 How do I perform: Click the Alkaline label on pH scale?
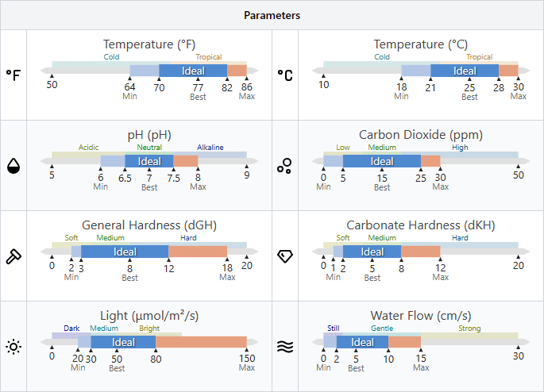point(210,148)
